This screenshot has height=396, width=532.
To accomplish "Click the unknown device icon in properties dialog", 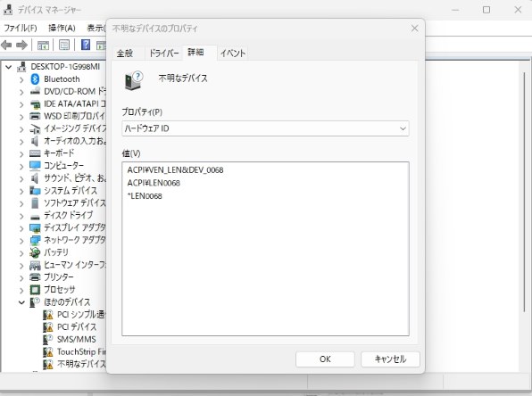I will tap(134, 80).
